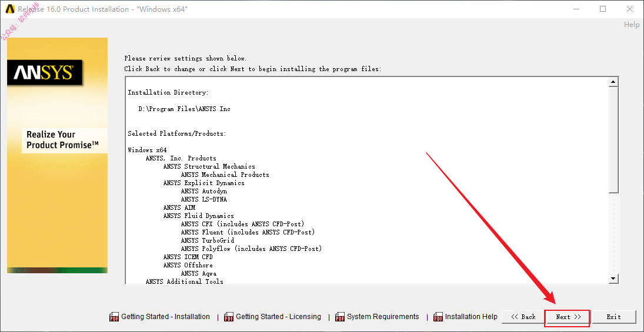Maximize the installer window

tap(602, 9)
